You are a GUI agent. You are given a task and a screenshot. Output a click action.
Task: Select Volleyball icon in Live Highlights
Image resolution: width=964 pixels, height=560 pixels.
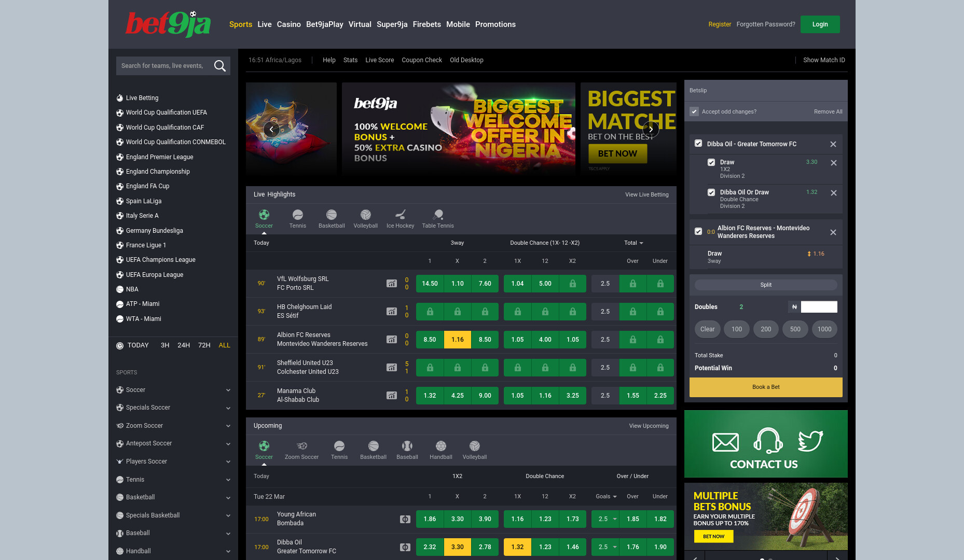pos(366,215)
